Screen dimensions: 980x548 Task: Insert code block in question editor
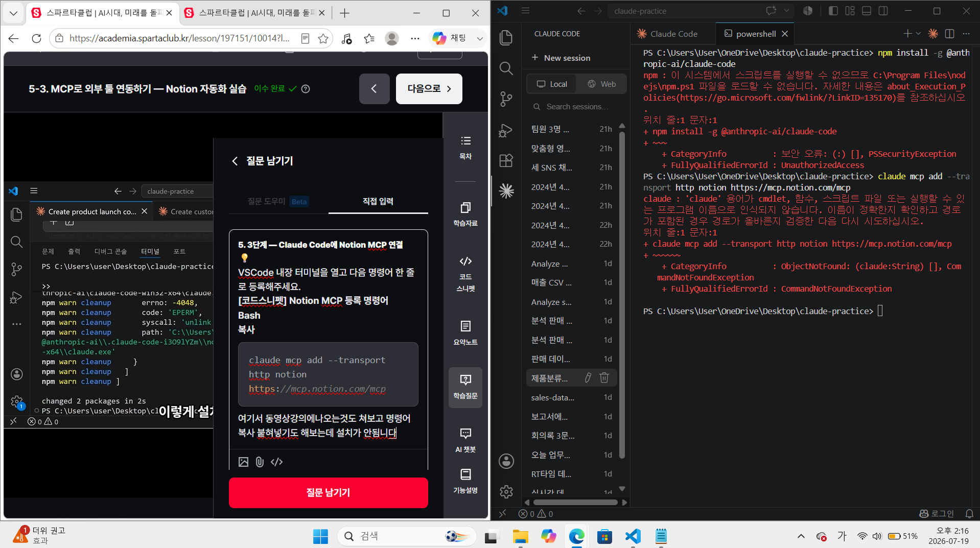click(277, 462)
